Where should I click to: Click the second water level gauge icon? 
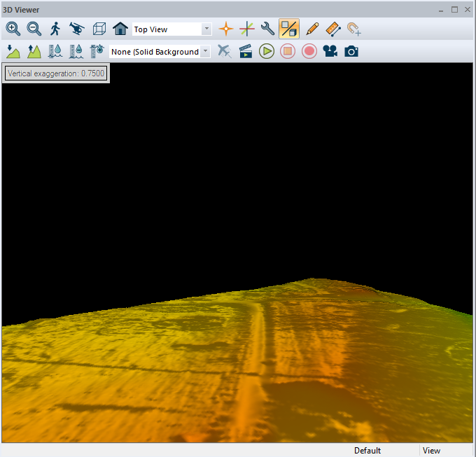coord(76,51)
